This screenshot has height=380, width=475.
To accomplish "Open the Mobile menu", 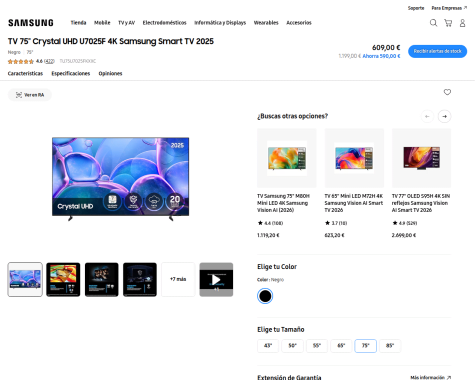I will (x=102, y=23).
